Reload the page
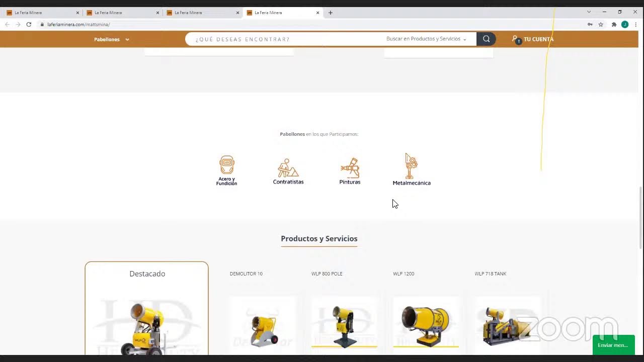The height and width of the screenshot is (362, 644). coord(29,24)
